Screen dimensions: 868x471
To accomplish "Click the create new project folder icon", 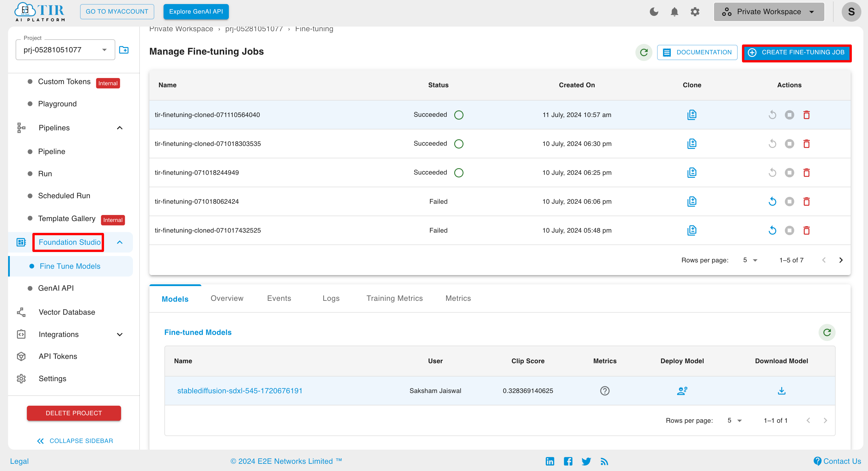I will click(x=124, y=50).
